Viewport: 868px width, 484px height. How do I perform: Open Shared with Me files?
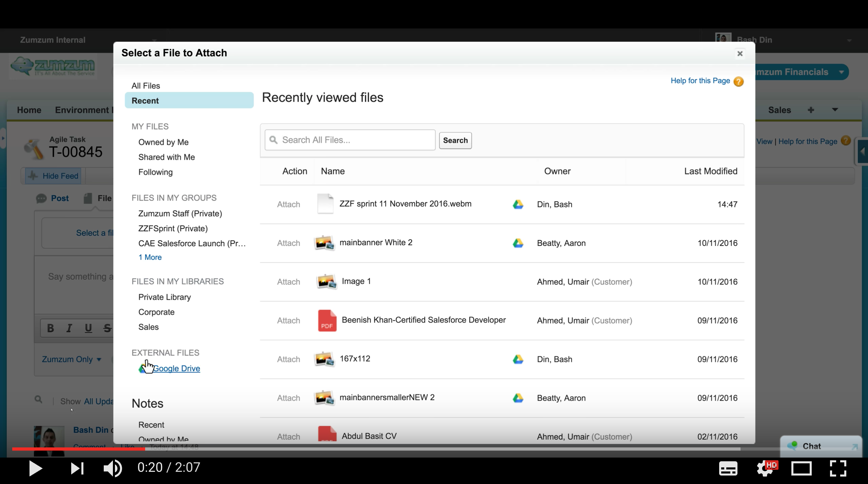(x=166, y=157)
